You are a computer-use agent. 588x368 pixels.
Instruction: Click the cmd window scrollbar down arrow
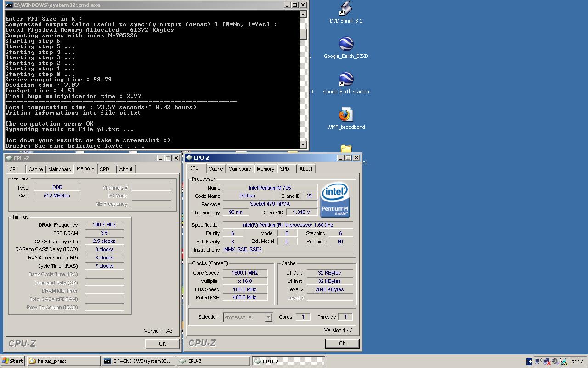click(303, 145)
